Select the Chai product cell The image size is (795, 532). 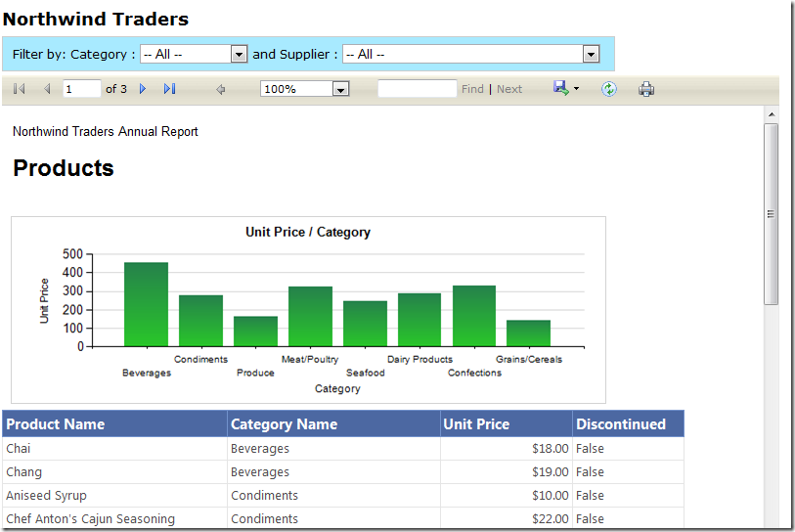[114, 449]
